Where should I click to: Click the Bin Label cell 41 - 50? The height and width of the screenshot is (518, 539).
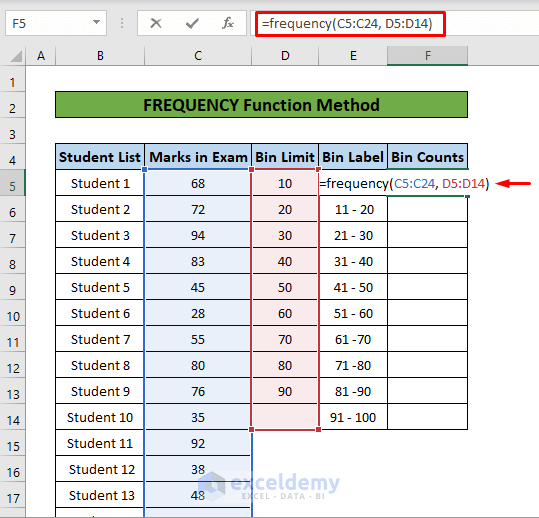pyautogui.click(x=353, y=287)
